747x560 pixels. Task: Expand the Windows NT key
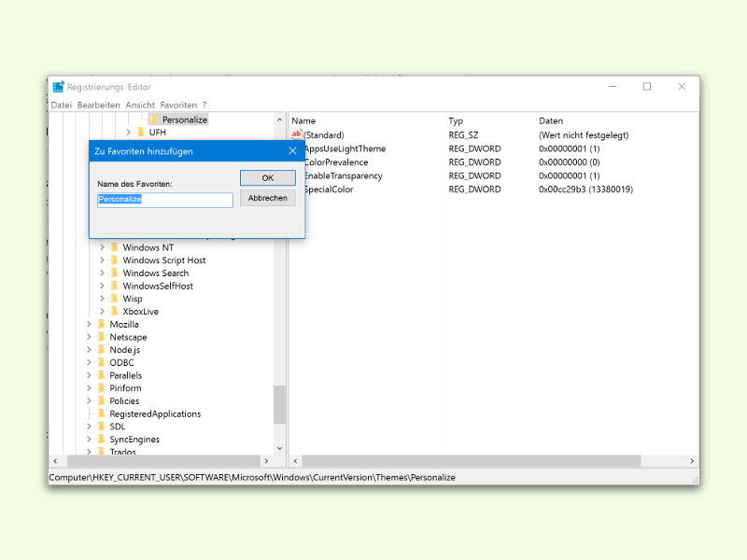point(102,247)
